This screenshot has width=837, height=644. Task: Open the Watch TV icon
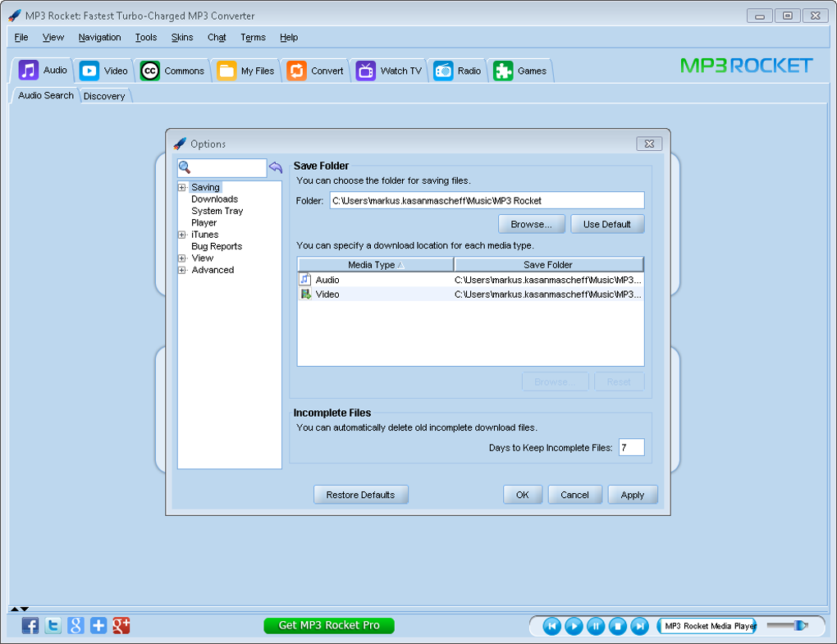coord(366,71)
